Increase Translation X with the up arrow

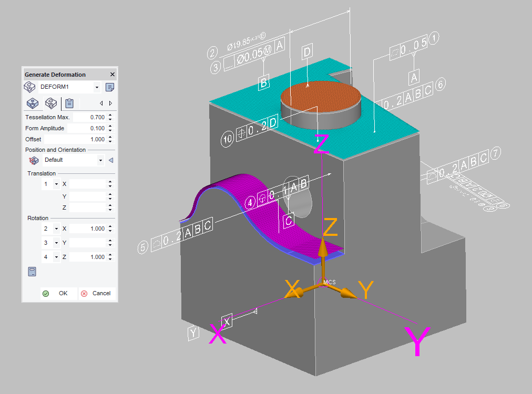click(110, 182)
